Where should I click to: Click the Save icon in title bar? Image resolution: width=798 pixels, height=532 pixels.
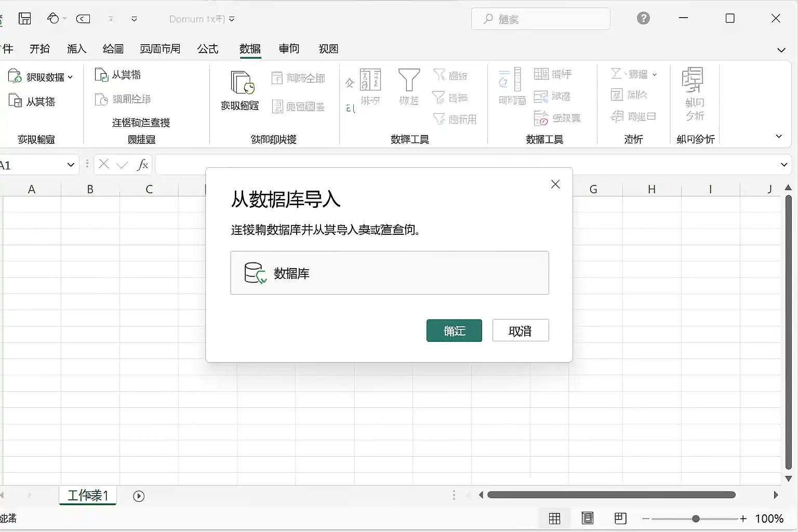tap(25, 19)
